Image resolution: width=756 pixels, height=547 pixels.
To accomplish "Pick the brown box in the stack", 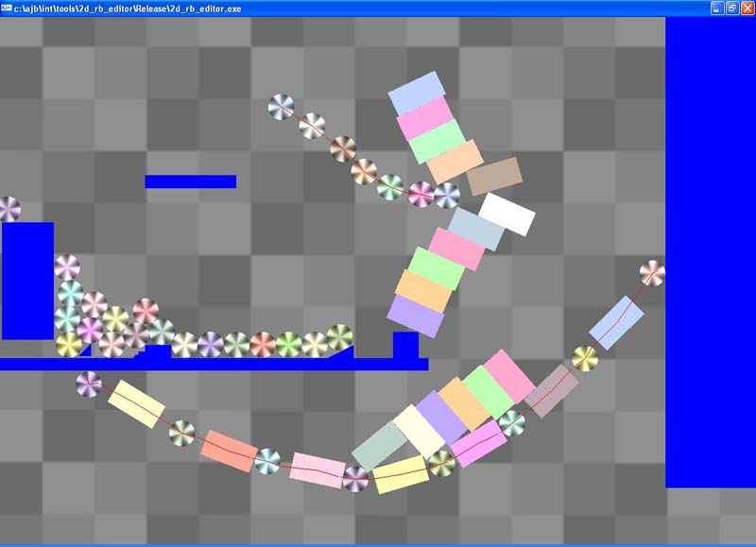I will click(x=494, y=176).
